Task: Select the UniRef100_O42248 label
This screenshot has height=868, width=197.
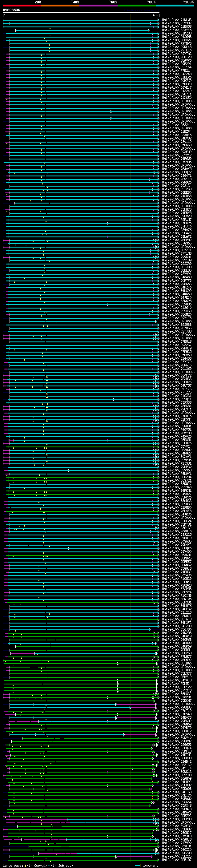Action: [177, 74]
